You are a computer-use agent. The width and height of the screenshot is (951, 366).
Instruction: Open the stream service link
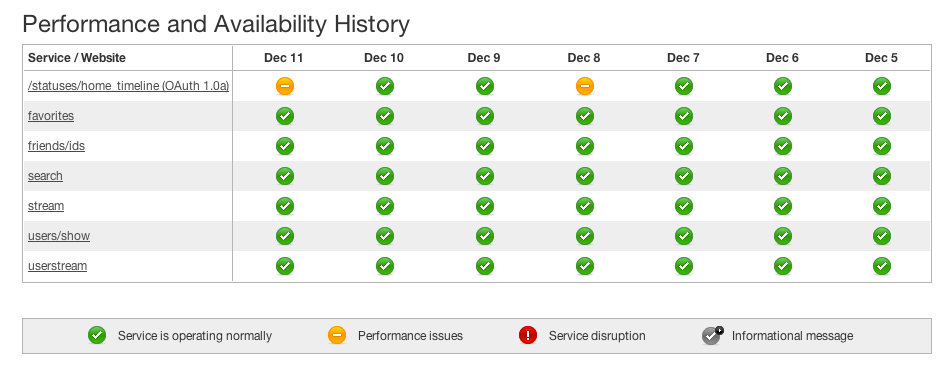tap(45, 206)
